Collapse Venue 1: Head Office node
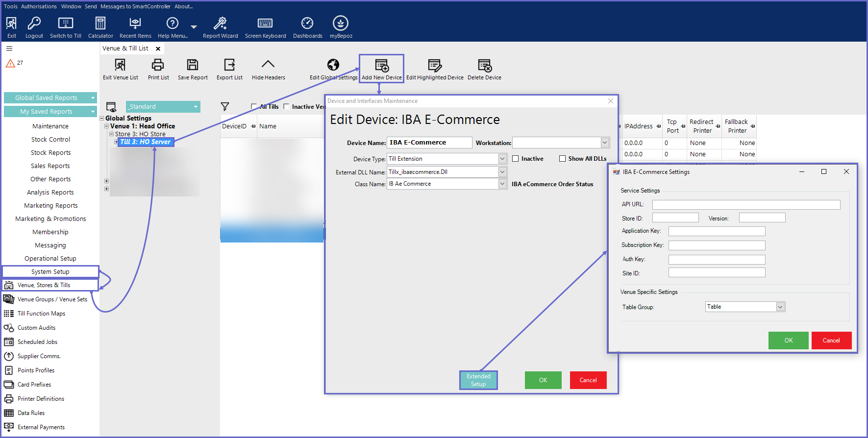868x438 pixels. coord(107,126)
